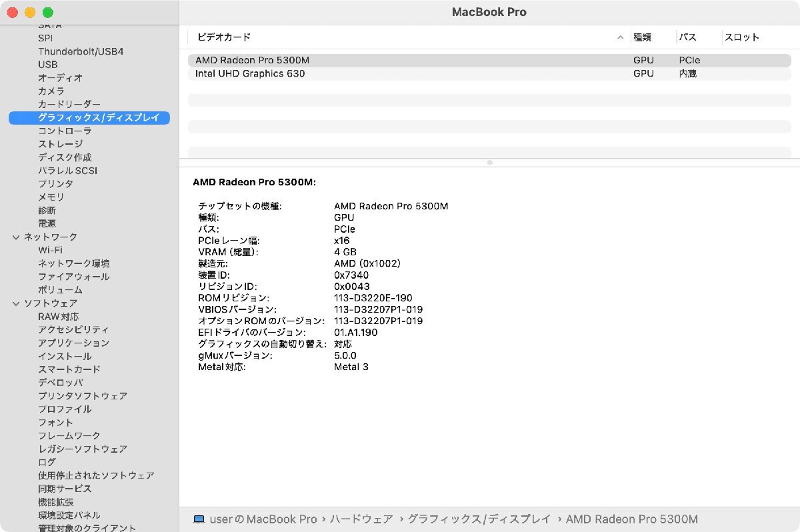Open ボリューム in sidebar

pos(60,289)
